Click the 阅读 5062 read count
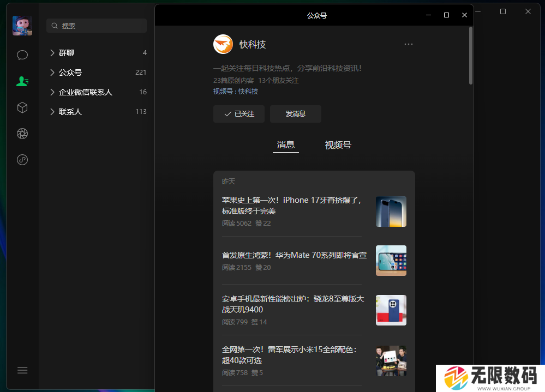Image resolution: width=545 pixels, height=392 pixels. pyautogui.click(x=237, y=223)
